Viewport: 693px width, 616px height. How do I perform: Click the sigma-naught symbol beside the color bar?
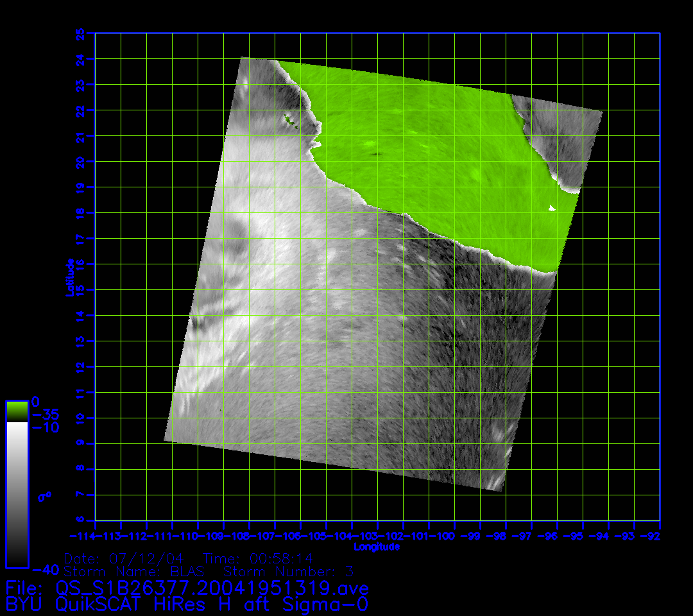pos(45,496)
